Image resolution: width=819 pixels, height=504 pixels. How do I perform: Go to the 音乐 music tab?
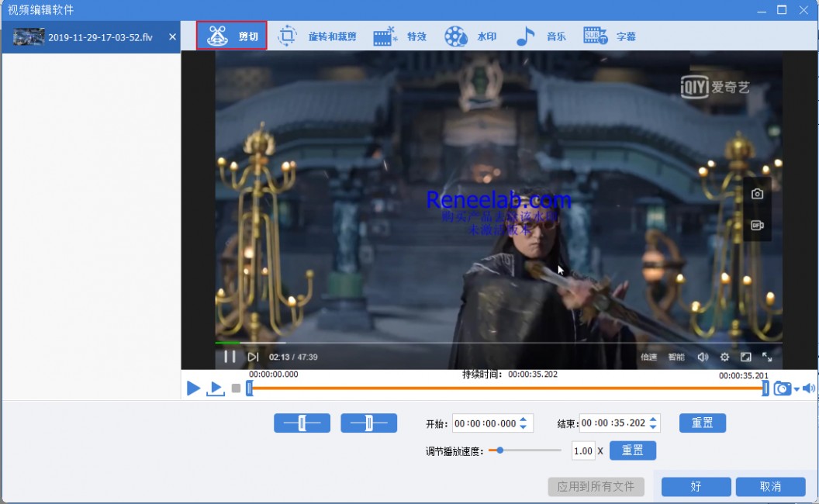point(541,36)
